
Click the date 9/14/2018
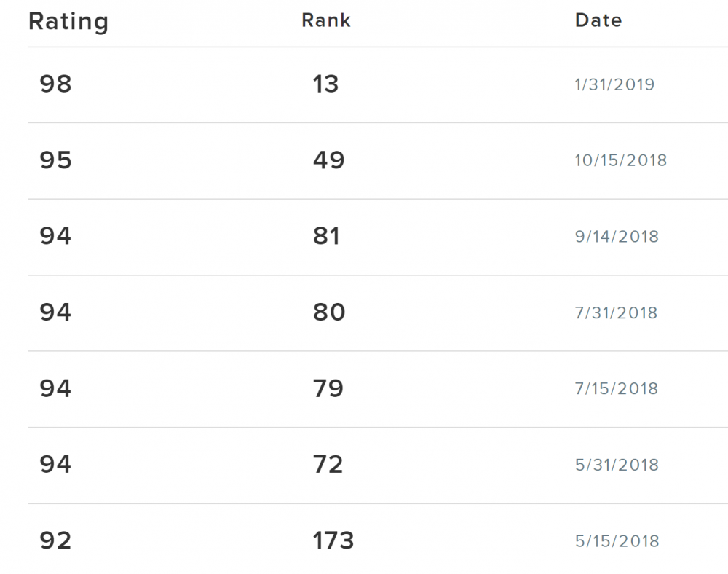[x=617, y=237]
